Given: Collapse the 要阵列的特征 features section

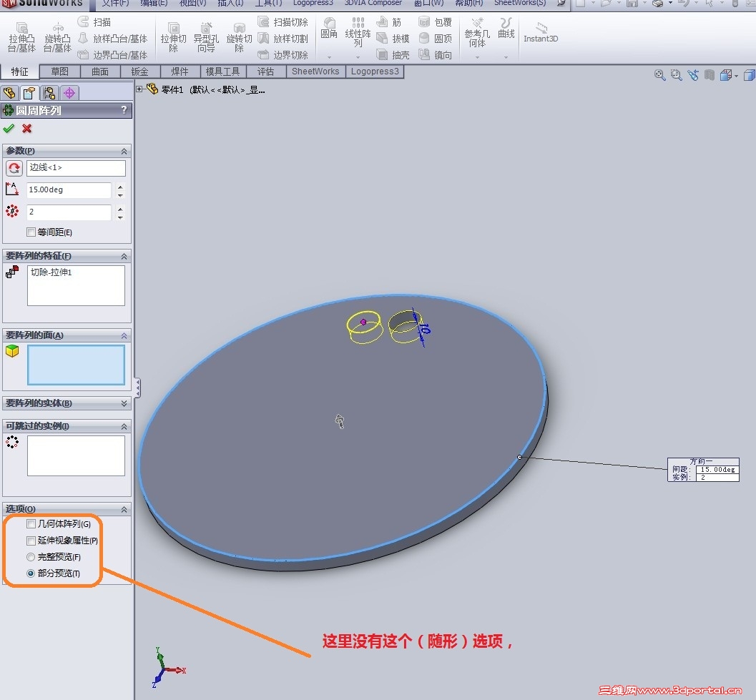Looking at the screenshot, I should 124,257.
